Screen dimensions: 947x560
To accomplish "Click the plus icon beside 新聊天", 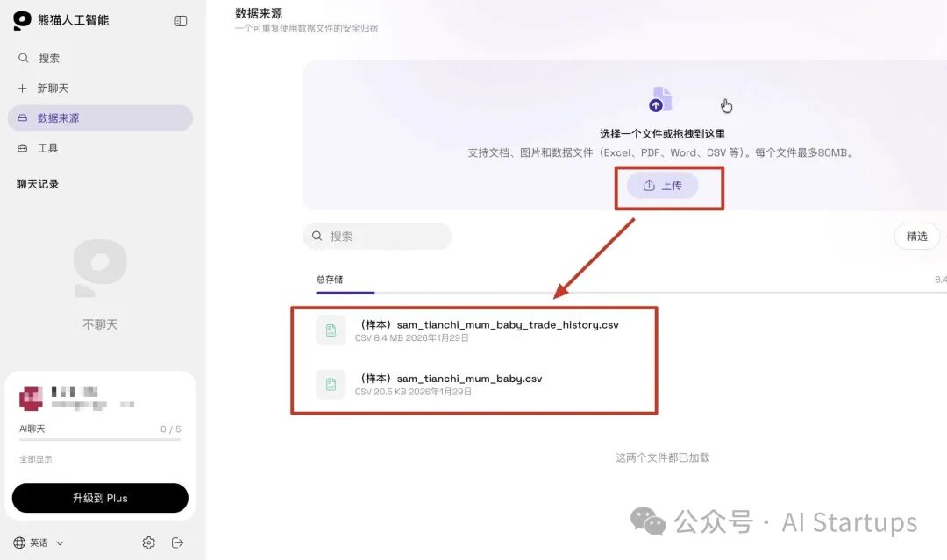I will pos(22,89).
